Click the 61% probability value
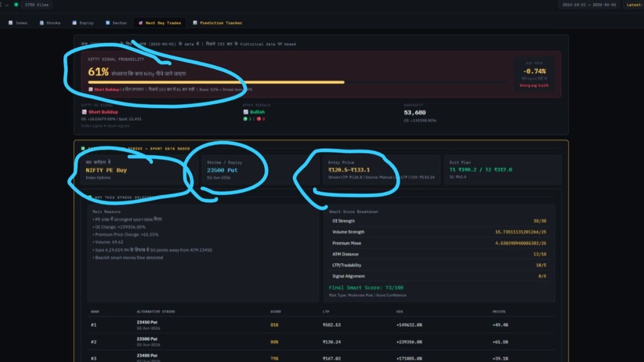 (98, 72)
